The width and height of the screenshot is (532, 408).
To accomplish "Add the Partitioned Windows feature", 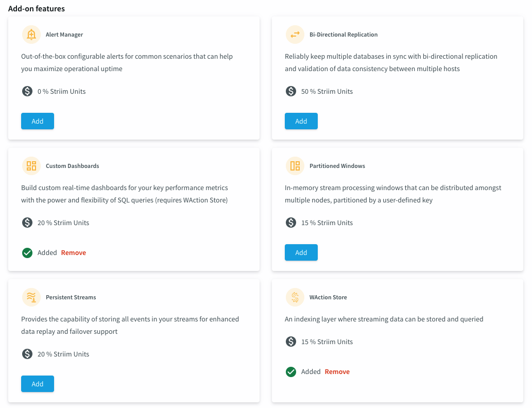I will pyautogui.click(x=301, y=252).
